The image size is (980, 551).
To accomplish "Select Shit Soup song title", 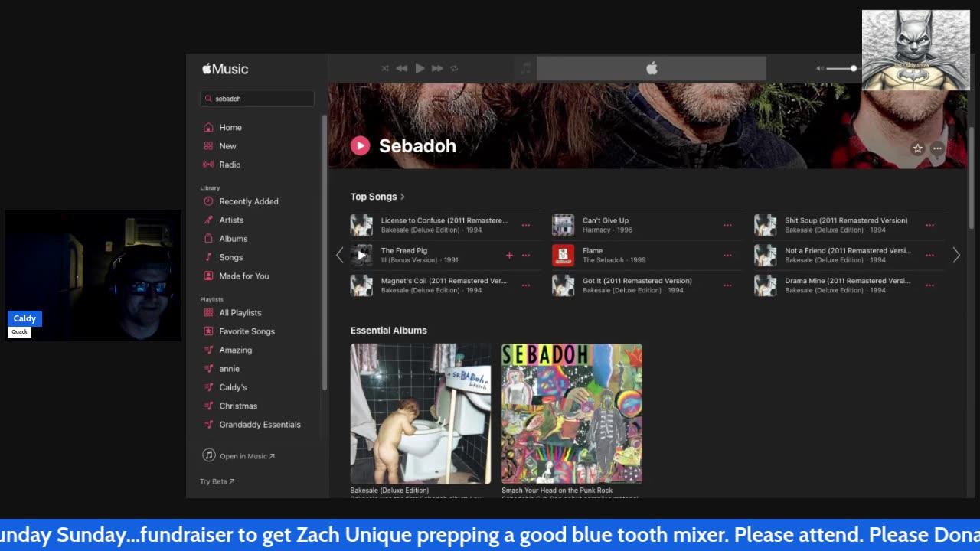I will click(x=846, y=220).
